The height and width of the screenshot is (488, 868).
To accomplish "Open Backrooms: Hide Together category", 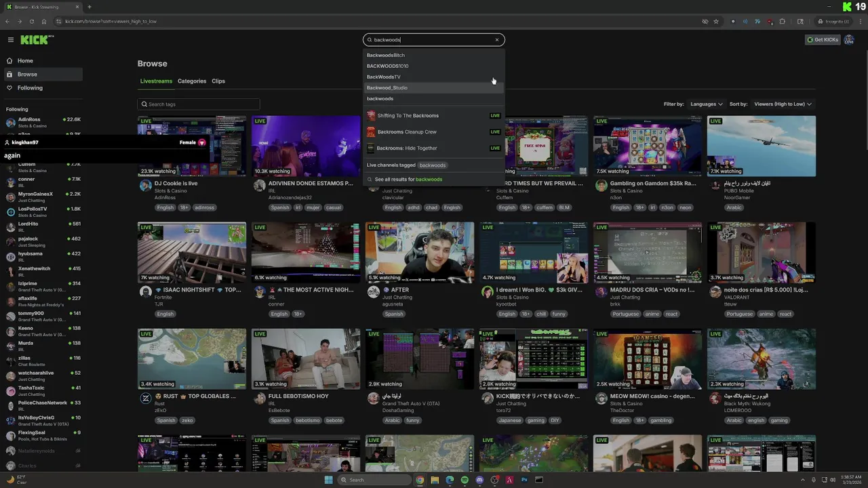I will tap(434, 148).
